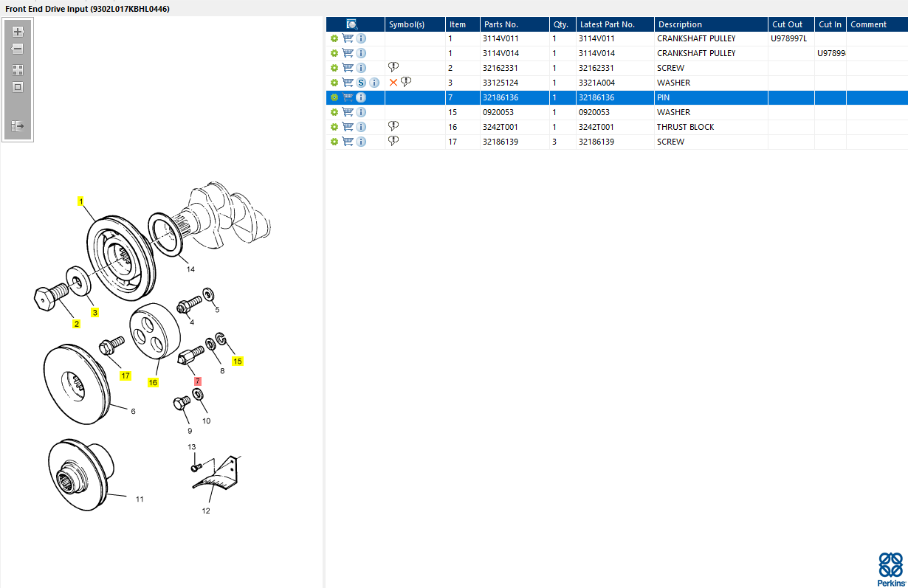Select callout 1 on the diagram
The width and height of the screenshot is (908, 588).
click(x=80, y=201)
